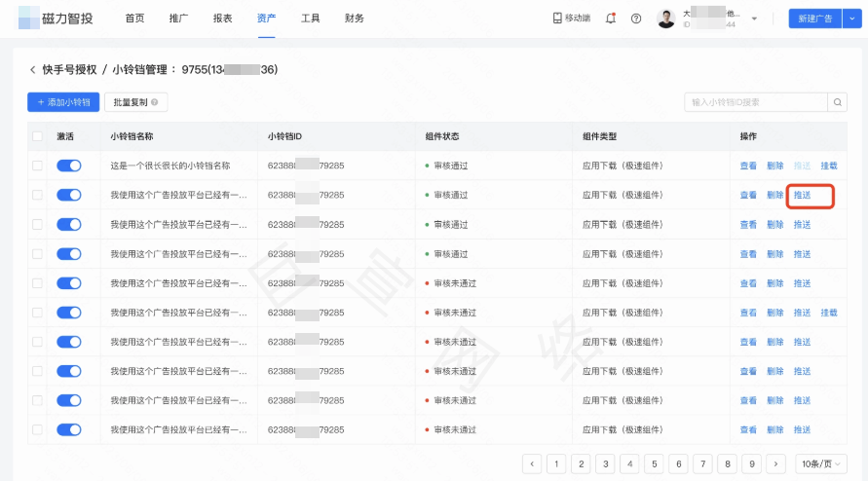Click the user avatar picture
This screenshot has width=868, height=481.
(666, 18)
